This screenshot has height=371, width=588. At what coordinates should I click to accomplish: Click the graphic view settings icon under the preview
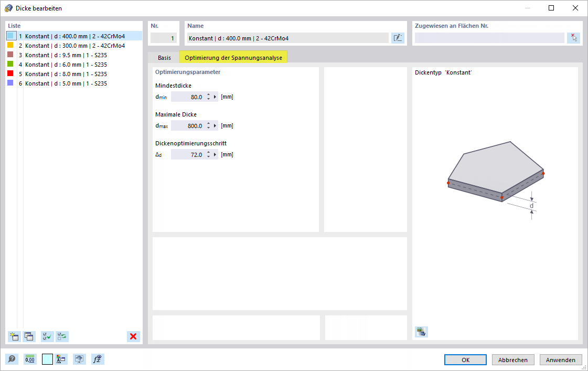click(x=422, y=332)
